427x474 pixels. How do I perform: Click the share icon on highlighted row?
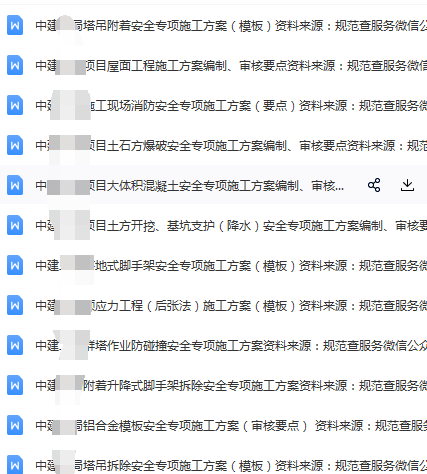[374, 185]
